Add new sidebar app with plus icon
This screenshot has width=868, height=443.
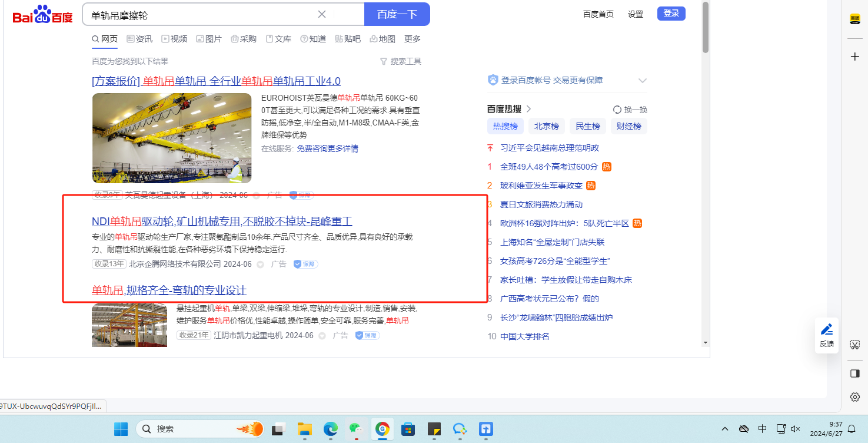coord(855,57)
